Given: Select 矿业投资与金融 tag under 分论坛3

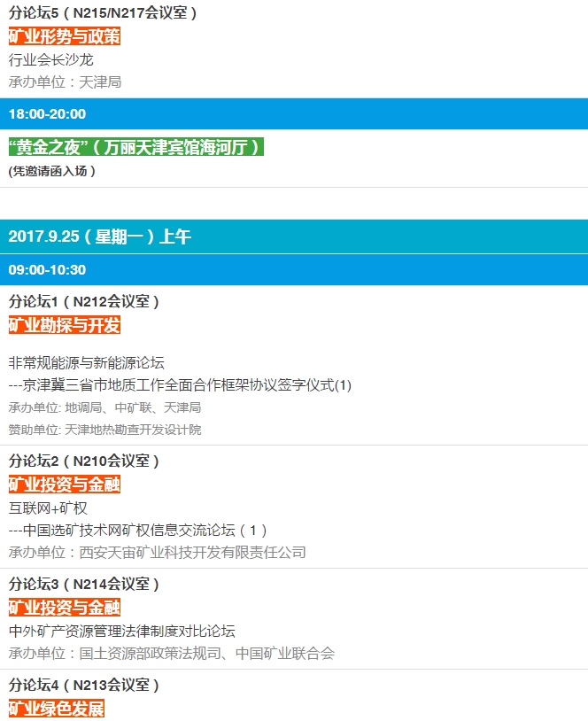Looking at the screenshot, I should 64,608.
